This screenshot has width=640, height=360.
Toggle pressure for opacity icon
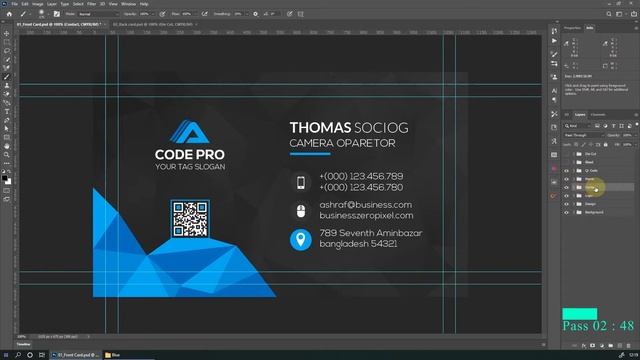(162, 14)
